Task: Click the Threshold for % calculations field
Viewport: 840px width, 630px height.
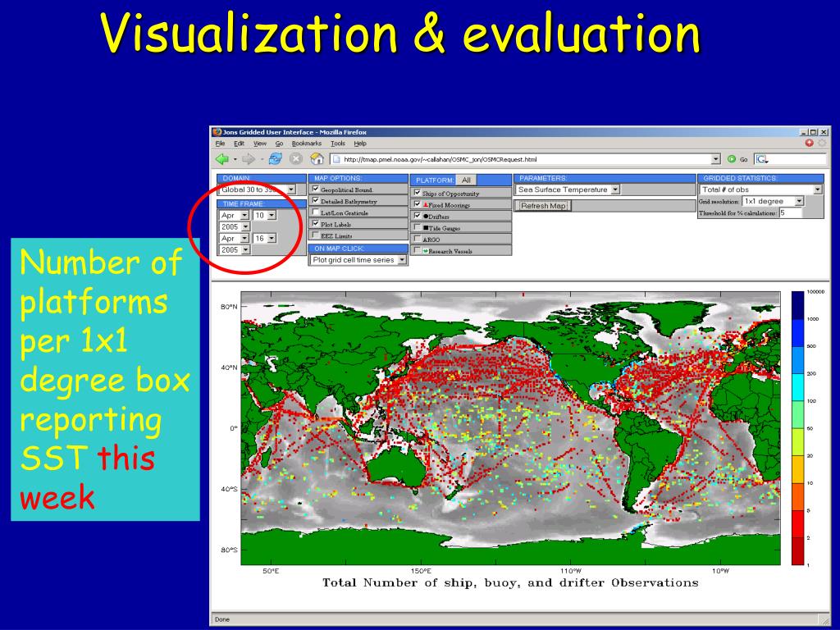Action: (790, 212)
